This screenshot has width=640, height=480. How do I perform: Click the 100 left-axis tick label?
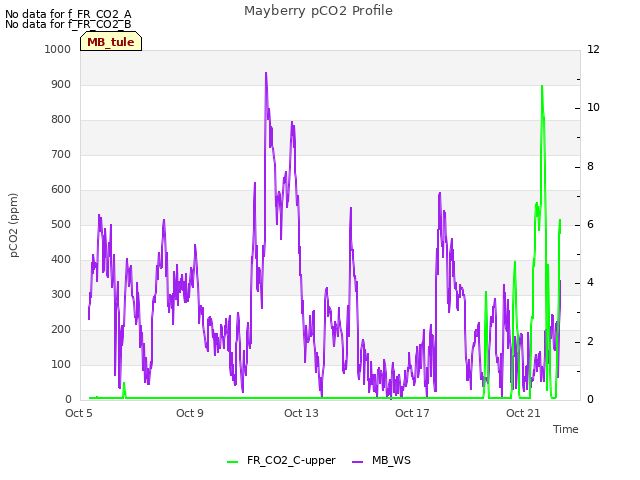click(61, 364)
